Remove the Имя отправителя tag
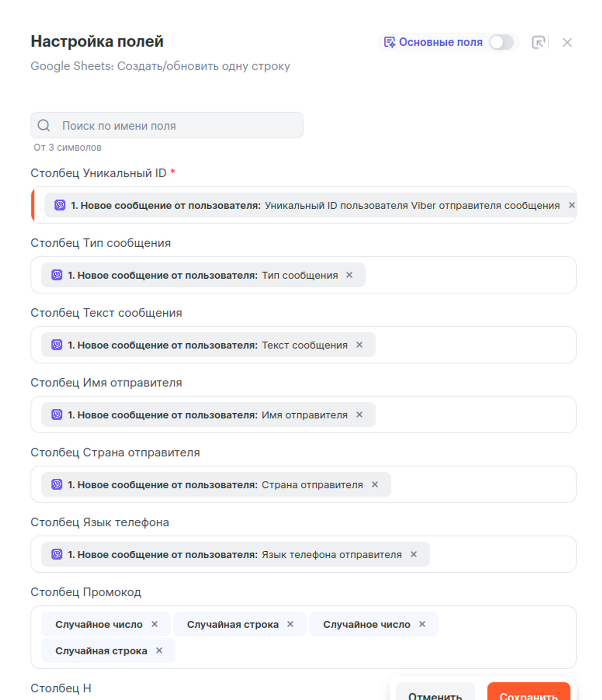Screen dimensions: 602x700 [x=359, y=415]
